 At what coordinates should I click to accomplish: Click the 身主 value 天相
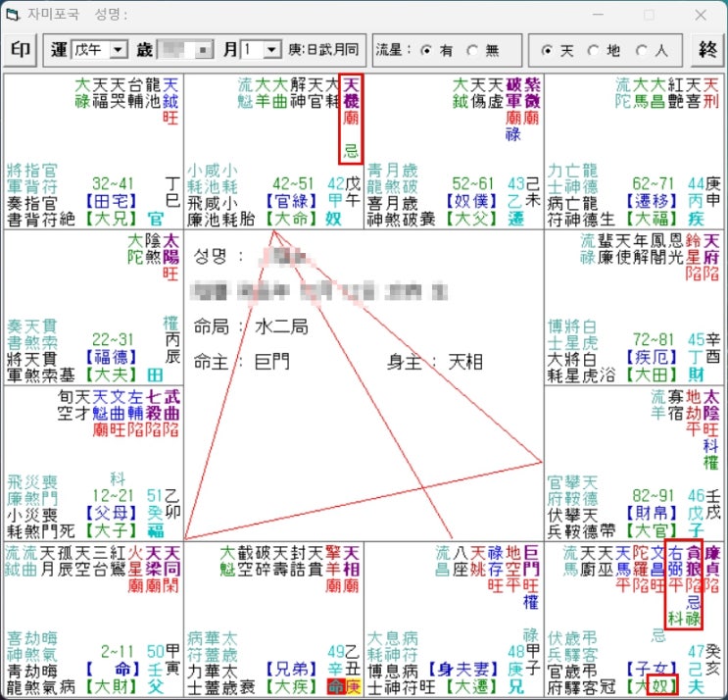[x=465, y=362]
